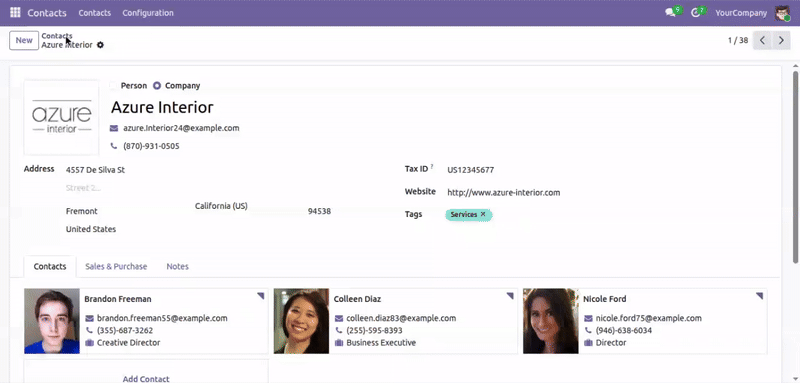
Task: Click the Brandon Freeman name on his card
Action: pos(118,299)
